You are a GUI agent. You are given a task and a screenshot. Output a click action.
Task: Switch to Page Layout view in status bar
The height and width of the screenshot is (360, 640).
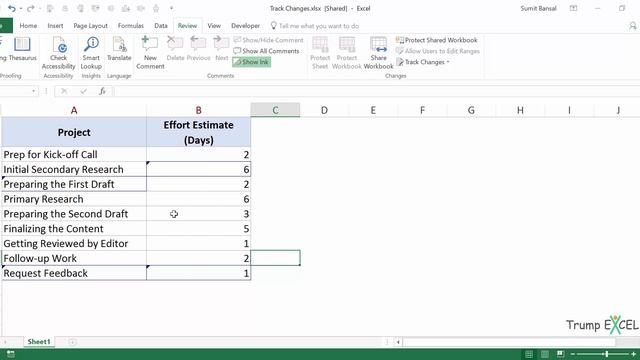[x=545, y=354]
